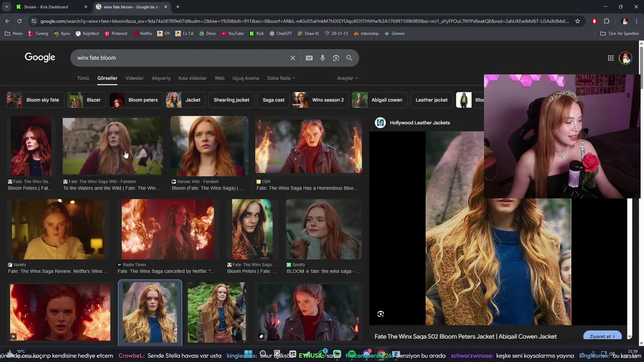Open the new tab plus button
Viewport: 644px width, 362px height.
tap(178, 7)
